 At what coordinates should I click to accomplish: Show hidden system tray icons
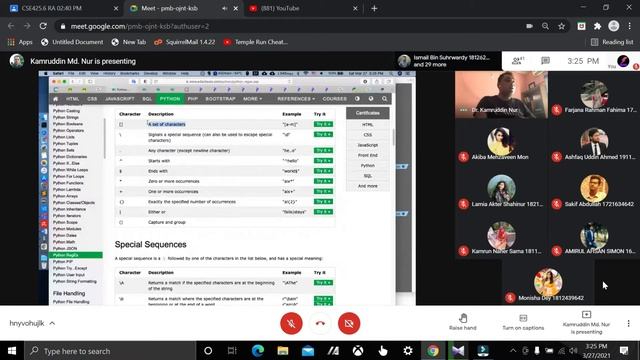[x=513, y=351]
